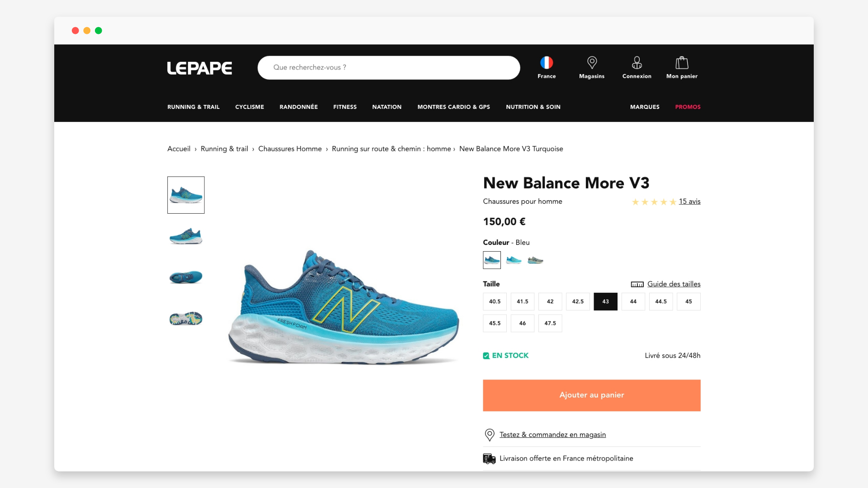Select size 44 option
This screenshot has height=488, width=868.
pyautogui.click(x=633, y=301)
